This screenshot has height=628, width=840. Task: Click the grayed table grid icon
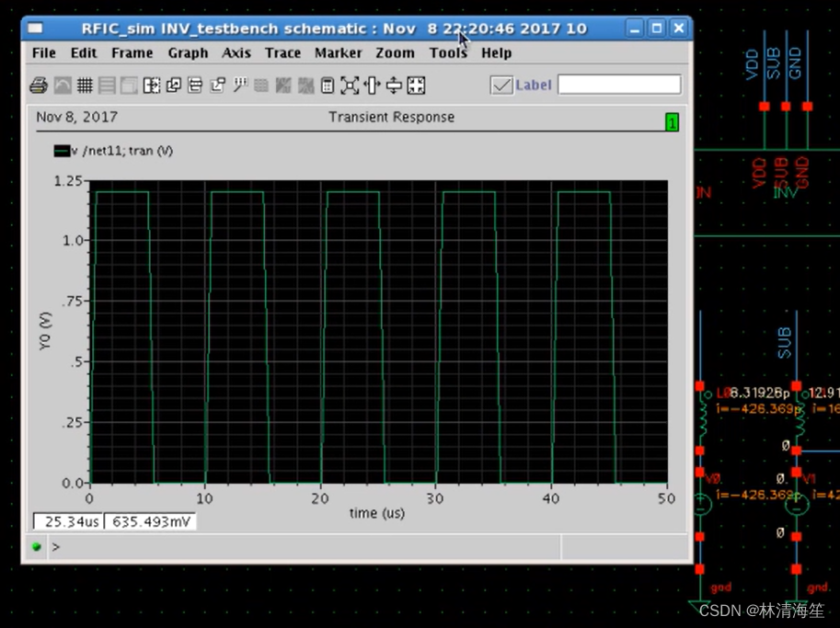(261, 86)
